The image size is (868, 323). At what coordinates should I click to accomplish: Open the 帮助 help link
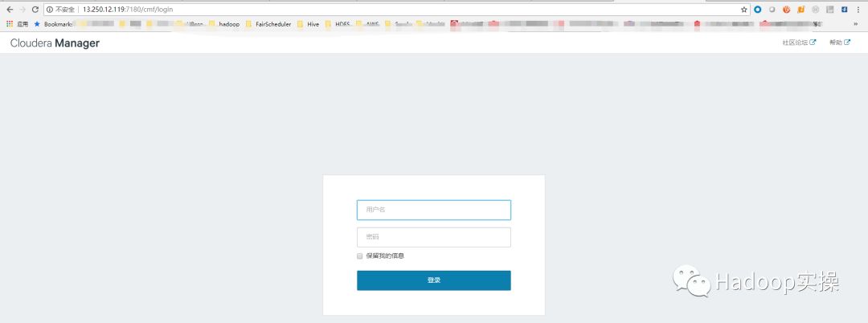pos(839,43)
